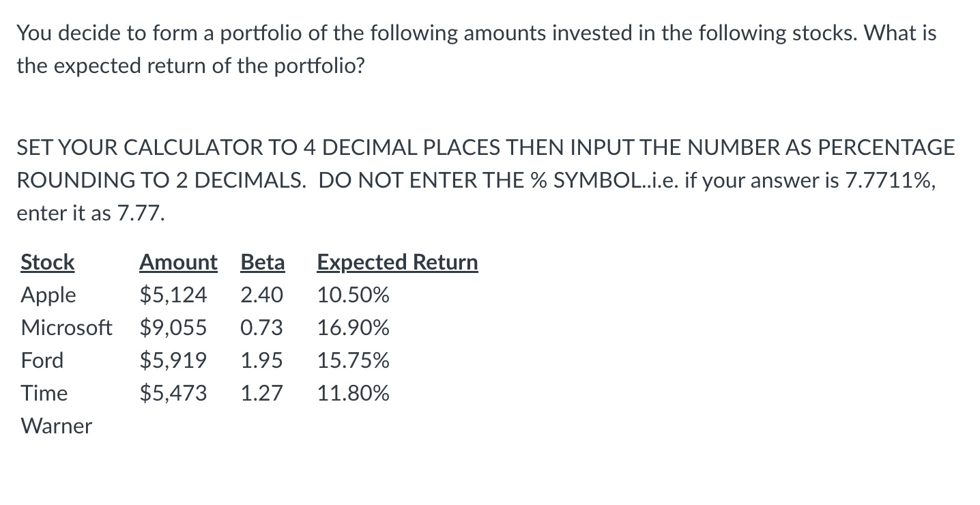
Task: Click the Amount column header
Action: 178,262
